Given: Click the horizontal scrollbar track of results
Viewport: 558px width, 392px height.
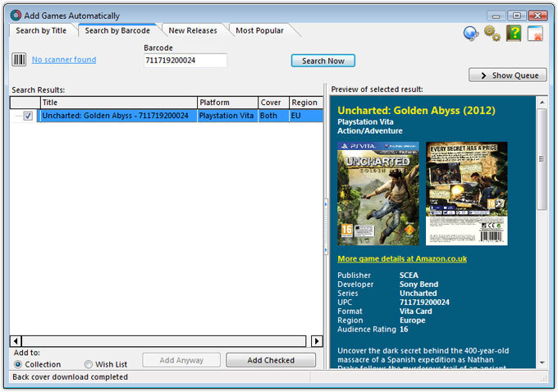Looking at the screenshot, I should point(163,341).
